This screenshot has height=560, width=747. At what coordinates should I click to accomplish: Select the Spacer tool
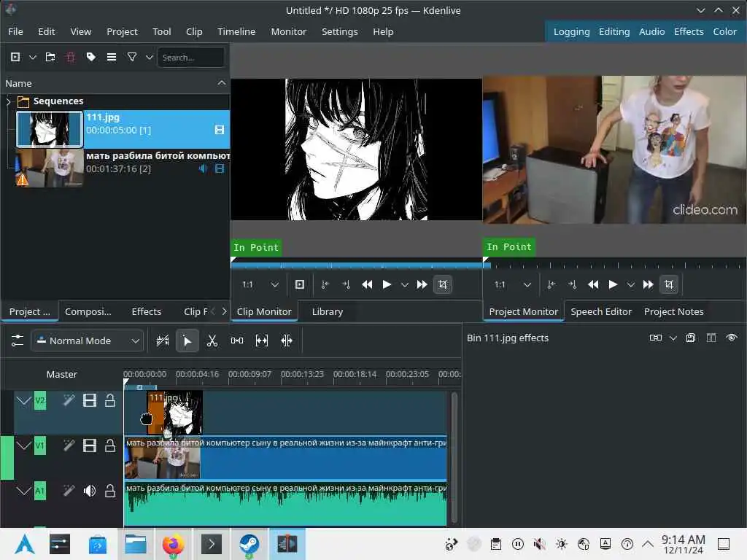(237, 341)
